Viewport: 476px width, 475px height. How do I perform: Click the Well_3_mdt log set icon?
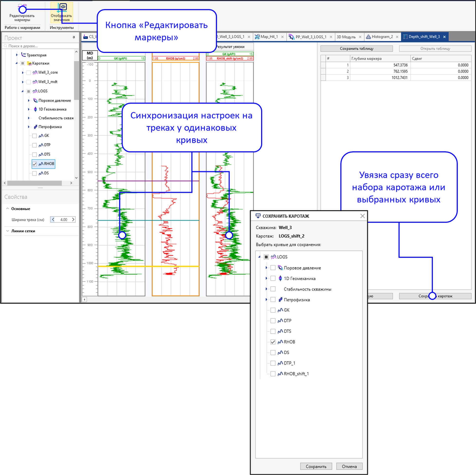pyautogui.click(x=35, y=82)
